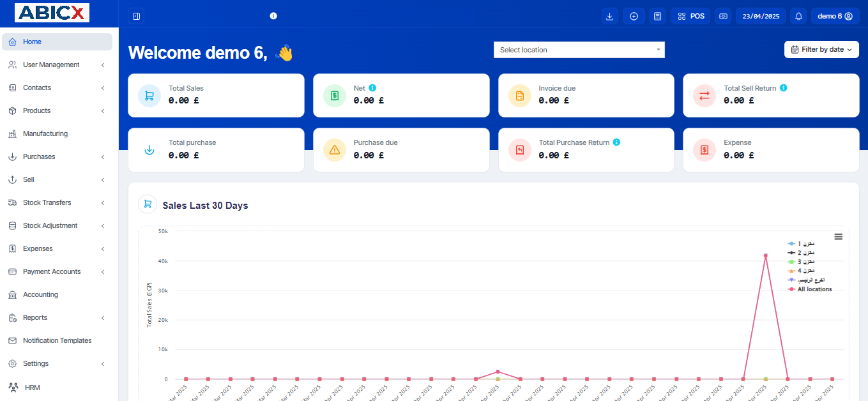Open the Select location dropdown

click(x=579, y=50)
